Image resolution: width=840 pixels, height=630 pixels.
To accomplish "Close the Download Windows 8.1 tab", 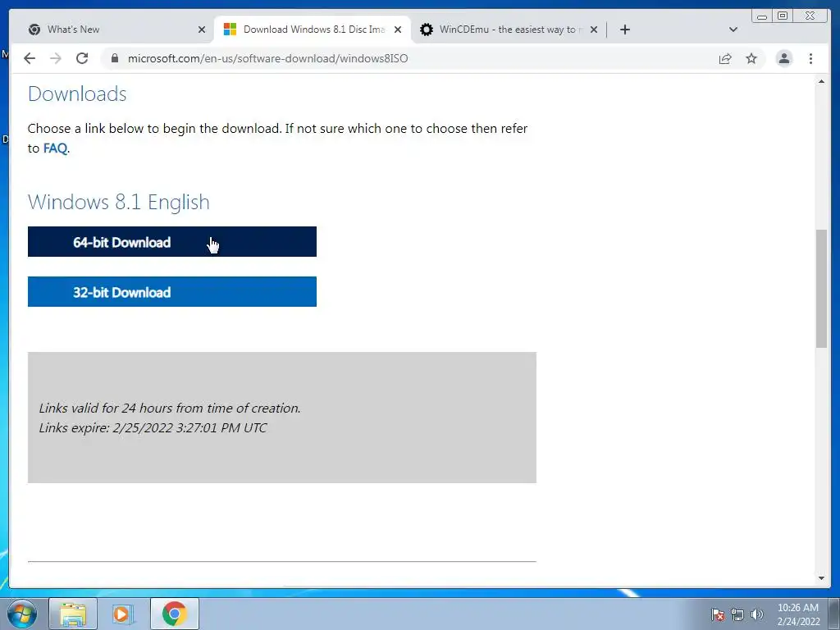I will [x=398, y=30].
